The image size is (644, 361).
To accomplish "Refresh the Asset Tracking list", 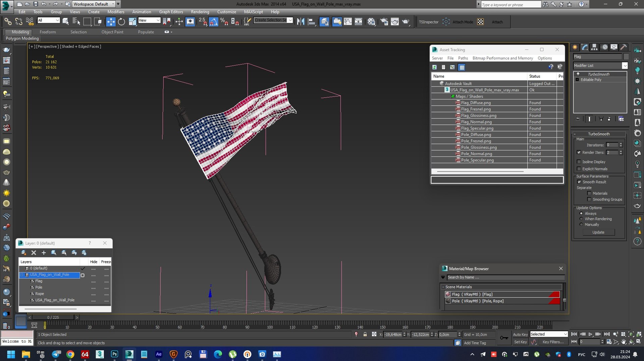I will [x=434, y=67].
